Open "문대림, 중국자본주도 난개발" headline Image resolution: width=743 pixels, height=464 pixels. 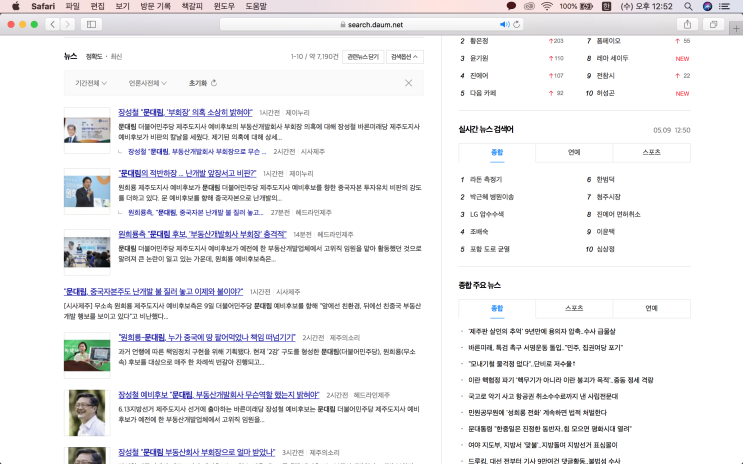(153, 291)
